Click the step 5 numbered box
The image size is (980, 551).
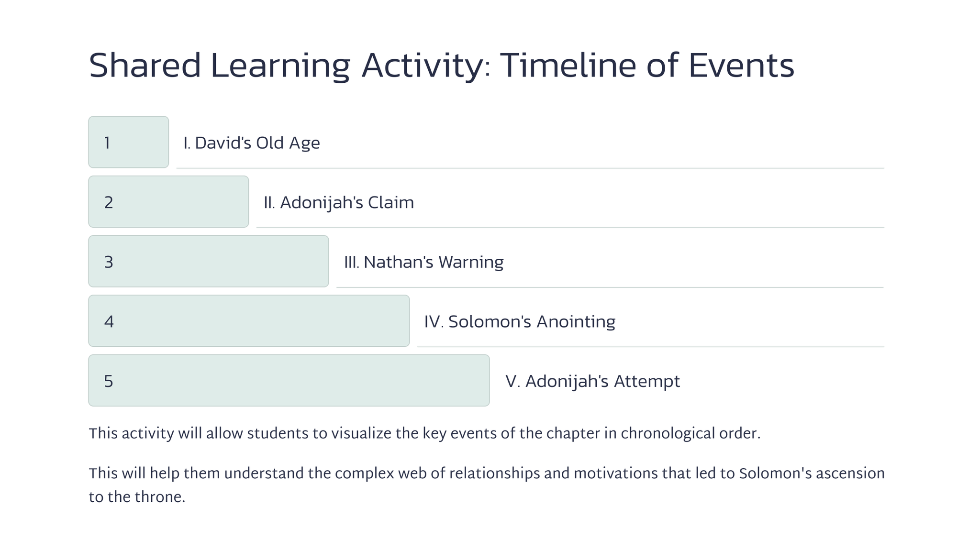coord(289,380)
